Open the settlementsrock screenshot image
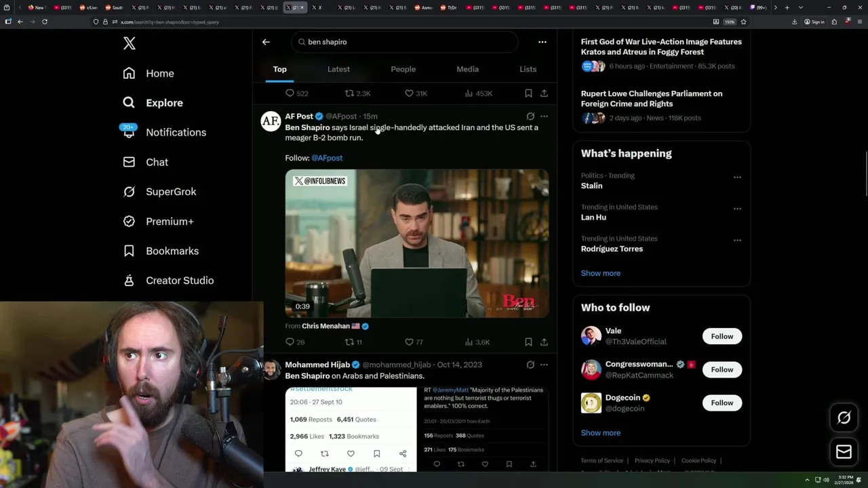 coord(351,429)
